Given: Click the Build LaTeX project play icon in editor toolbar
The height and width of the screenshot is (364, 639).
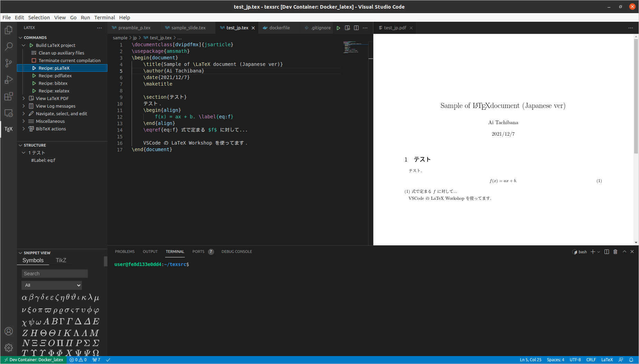Looking at the screenshot, I should click(x=338, y=28).
